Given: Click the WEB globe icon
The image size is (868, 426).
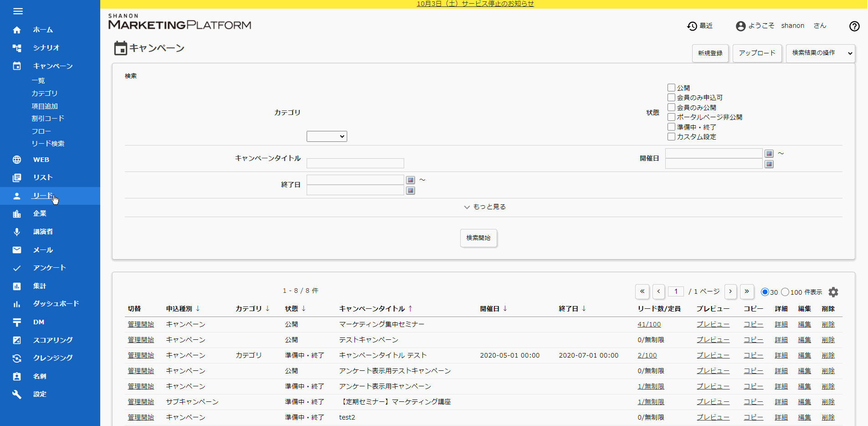Looking at the screenshot, I should (17, 160).
